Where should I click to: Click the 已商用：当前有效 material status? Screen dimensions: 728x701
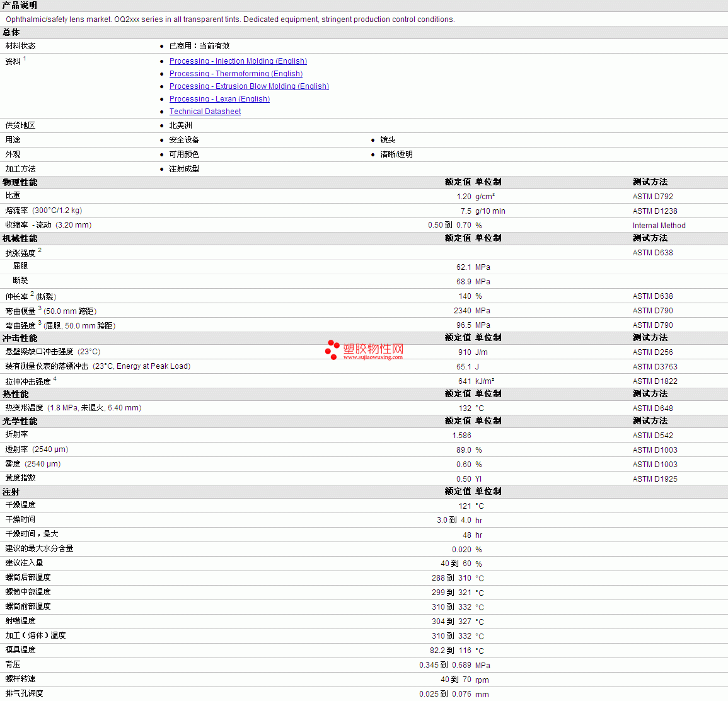point(200,45)
